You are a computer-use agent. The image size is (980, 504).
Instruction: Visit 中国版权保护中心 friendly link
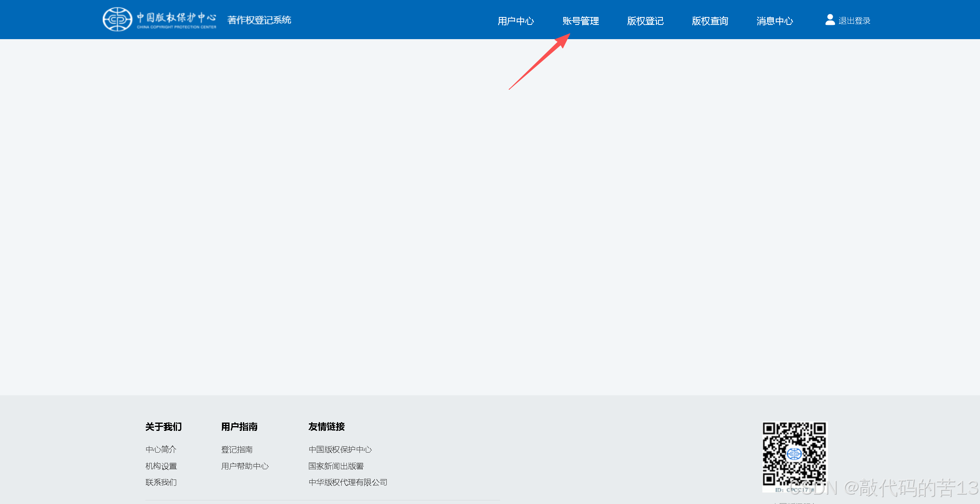pos(340,449)
